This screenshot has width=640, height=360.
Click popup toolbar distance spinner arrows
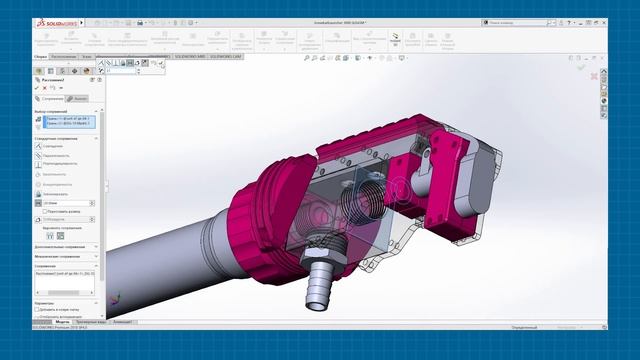[138, 71]
